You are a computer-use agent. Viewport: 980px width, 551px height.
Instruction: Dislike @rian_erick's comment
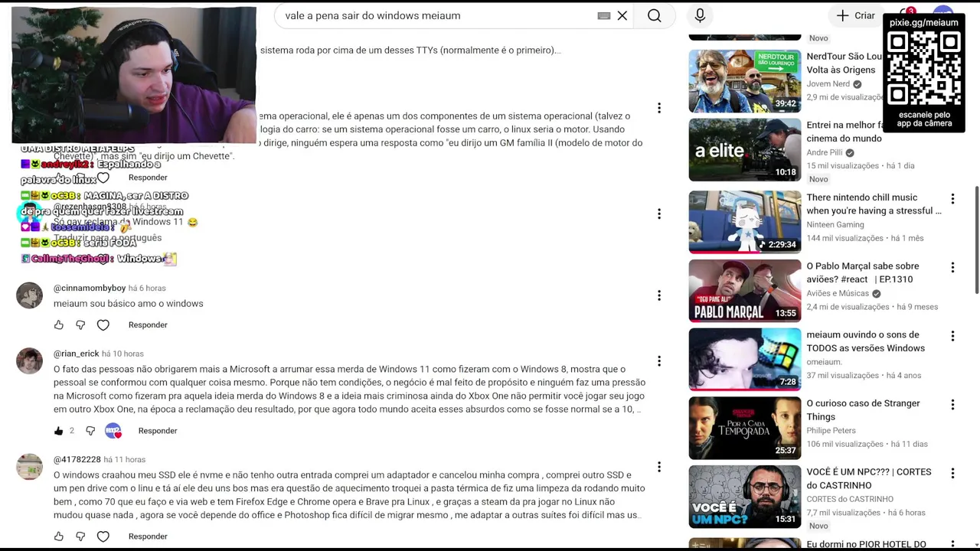90,431
